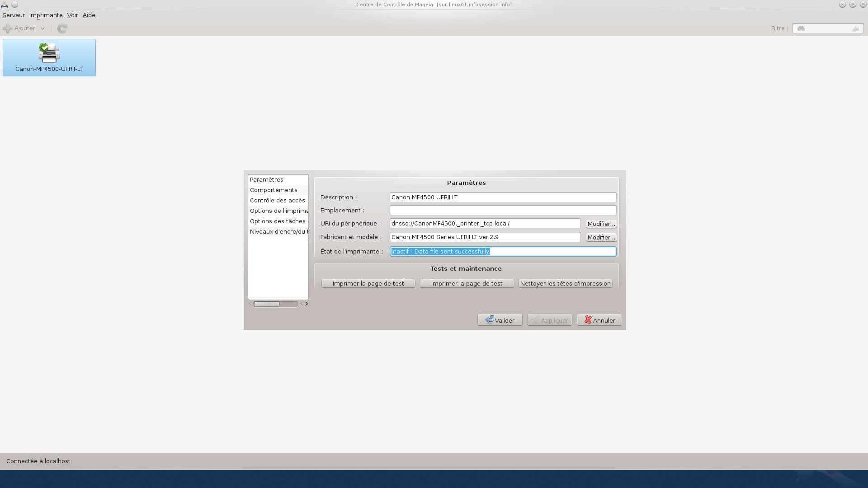This screenshot has width=868, height=488.
Task: Click the URI du périphérique field
Action: pyautogui.click(x=485, y=224)
